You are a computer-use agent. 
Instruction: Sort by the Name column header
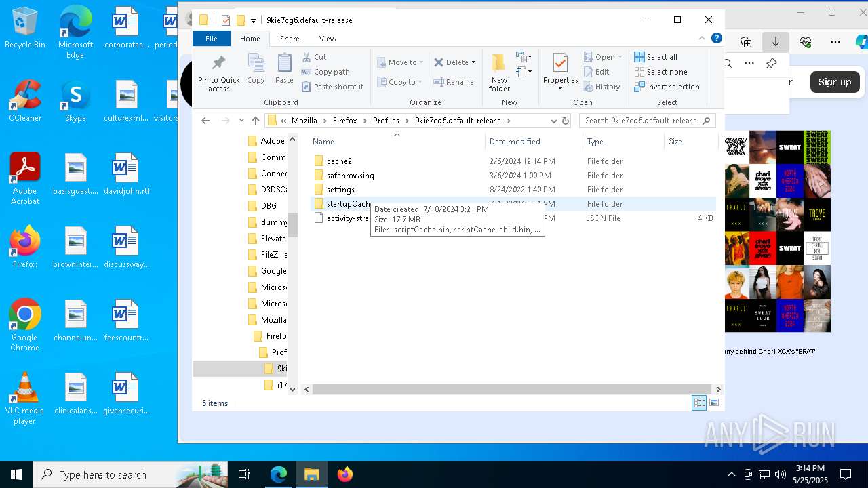397,142
